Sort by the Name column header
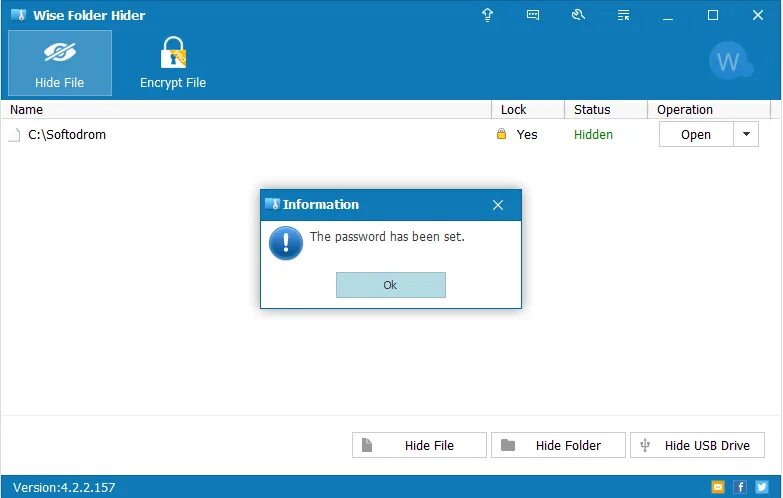 coord(246,109)
